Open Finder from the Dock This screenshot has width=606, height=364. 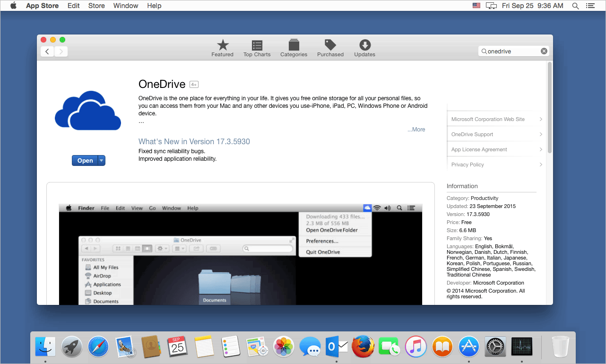45,347
